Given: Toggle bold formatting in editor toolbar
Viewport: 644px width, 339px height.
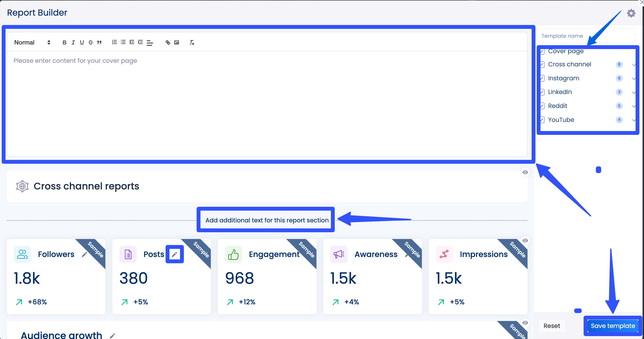Looking at the screenshot, I should [x=64, y=43].
